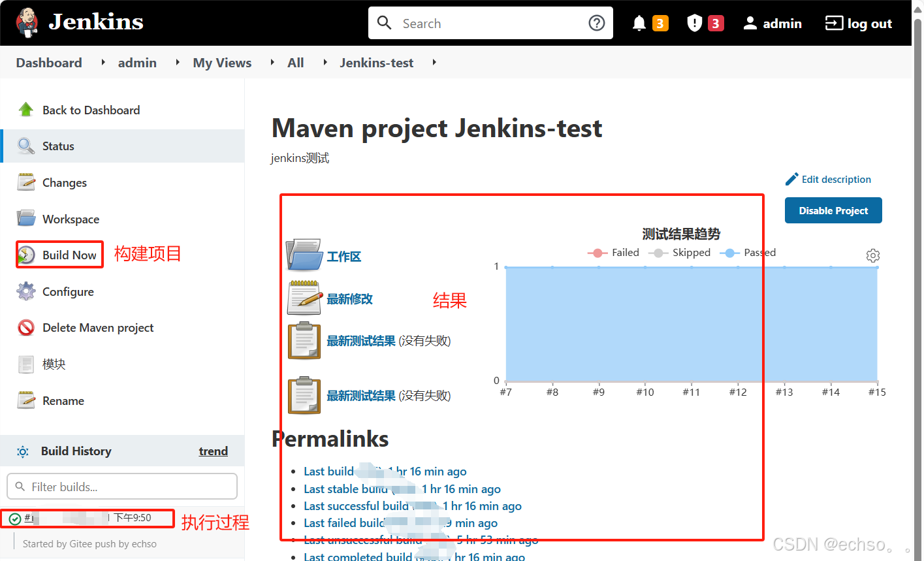Viewport: 924px width, 561px height.
Task: Select Rename in the sidebar
Action: point(63,400)
